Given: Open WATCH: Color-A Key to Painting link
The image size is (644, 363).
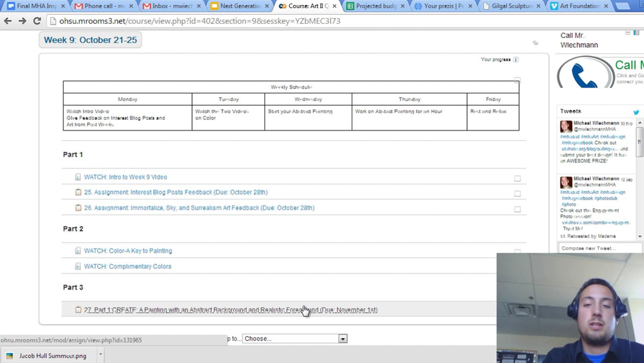Looking at the screenshot, I should (128, 251).
